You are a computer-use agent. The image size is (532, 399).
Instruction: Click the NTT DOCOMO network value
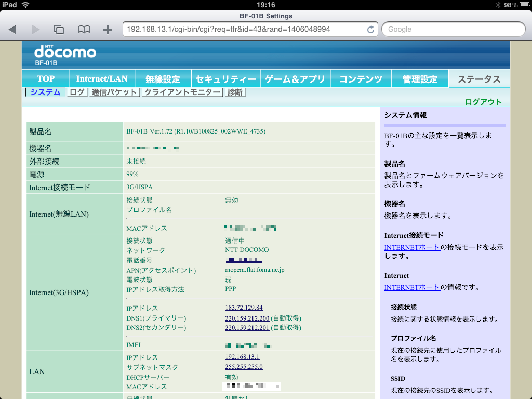tap(247, 250)
